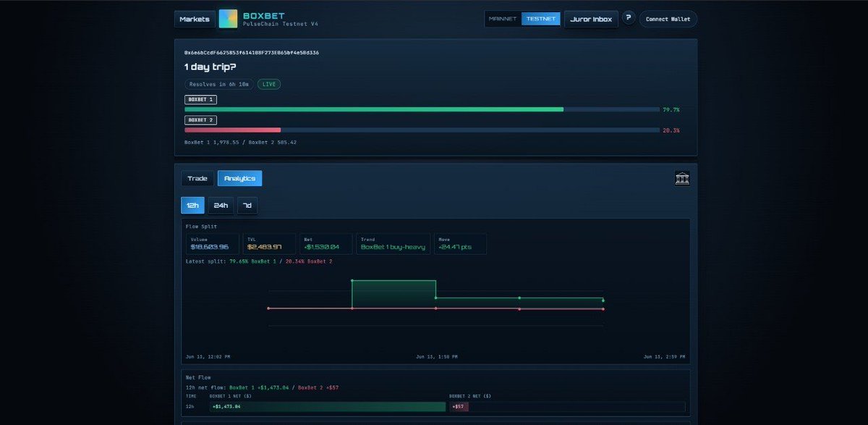Click the 'Jun 13, 1:58 PM' axis label
Image resolution: width=868 pixels, height=425 pixels.
click(x=437, y=357)
